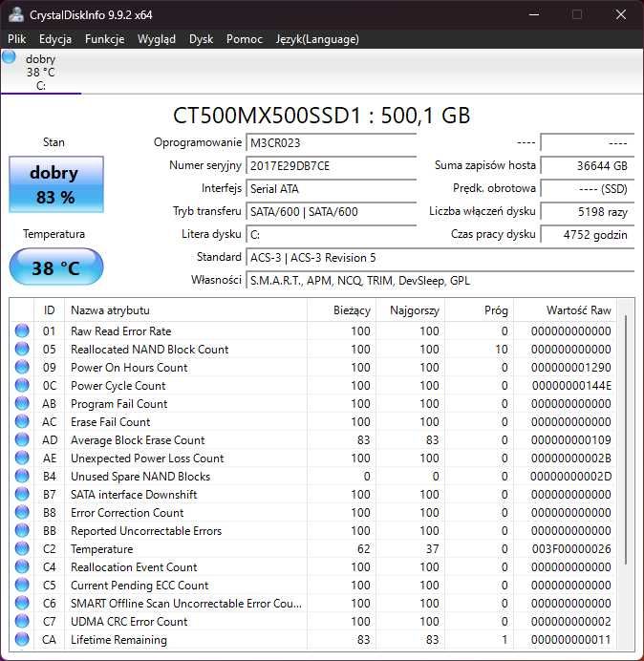The height and width of the screenshot is (661, 644).
Task: Click status orb of C2 Temperature row
Action: [22, 548]
